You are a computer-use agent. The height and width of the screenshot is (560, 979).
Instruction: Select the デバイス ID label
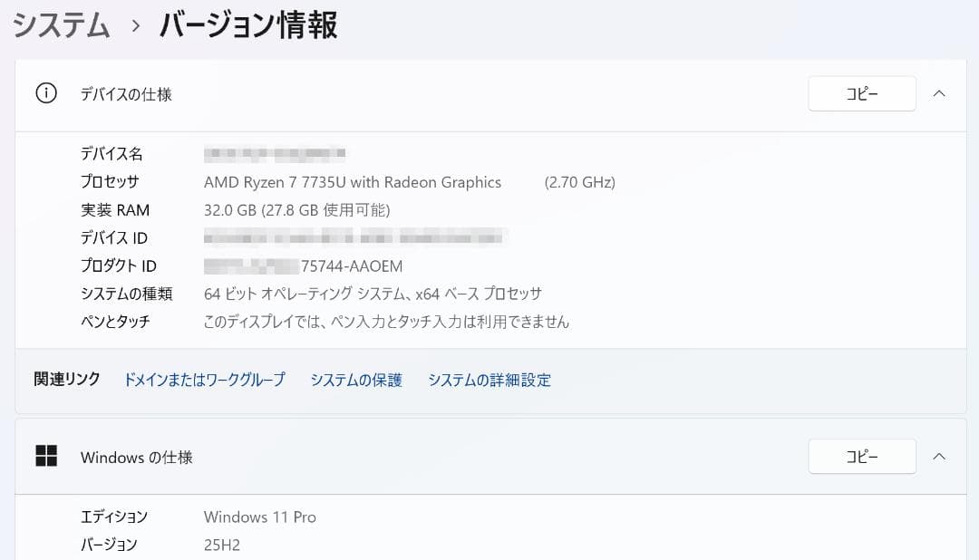113,237
